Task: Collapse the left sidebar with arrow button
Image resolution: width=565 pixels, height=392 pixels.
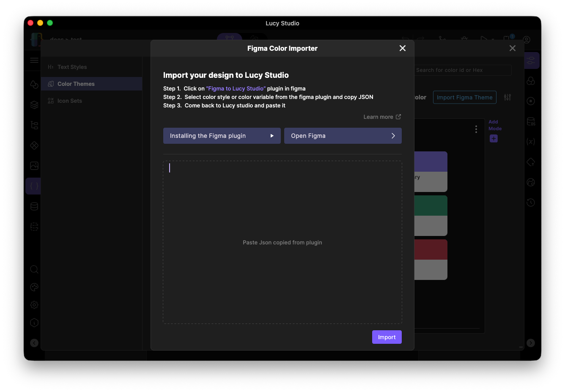Action: tap(34, 343)
